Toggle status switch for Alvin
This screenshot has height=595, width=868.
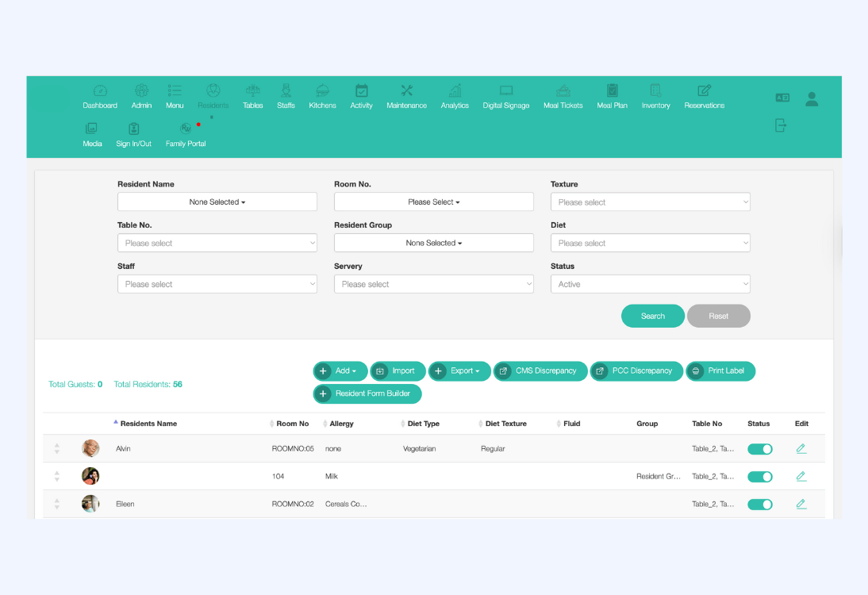759,449
